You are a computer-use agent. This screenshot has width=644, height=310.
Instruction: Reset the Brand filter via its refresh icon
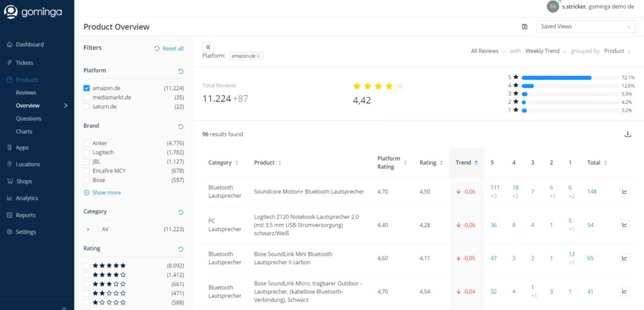[x=180, y=126]
